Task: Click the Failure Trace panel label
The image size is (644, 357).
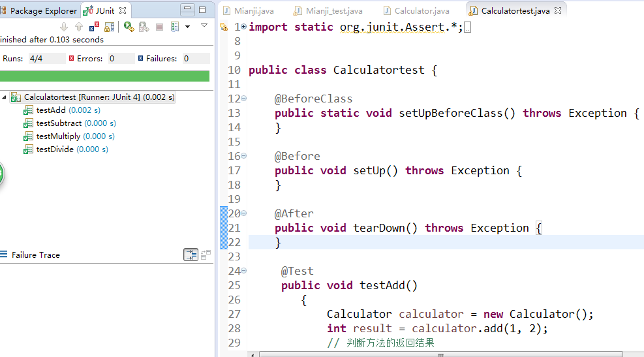Action: tap(36, 255)
